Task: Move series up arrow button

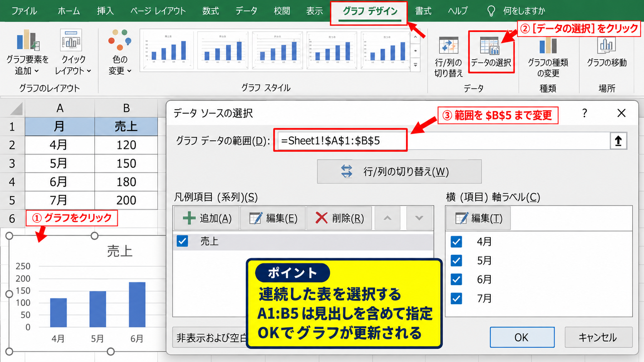Action: click(x=387, y=218)
